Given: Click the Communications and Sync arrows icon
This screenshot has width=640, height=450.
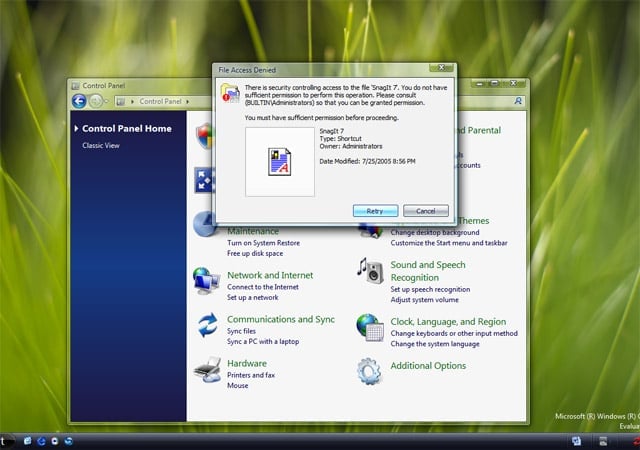Looking at the screenshot, I should [x=208, y=325].
